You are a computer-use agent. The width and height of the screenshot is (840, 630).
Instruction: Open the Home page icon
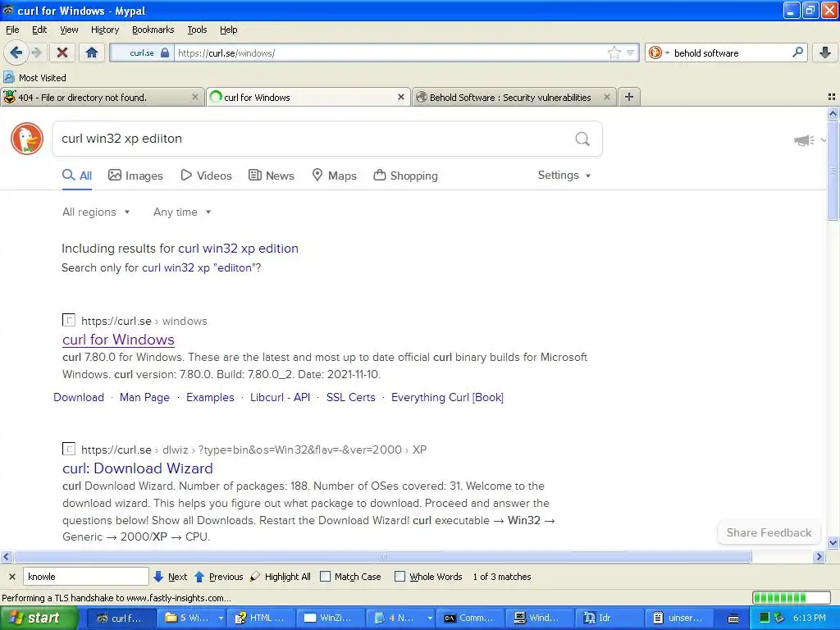coord(92,52)
